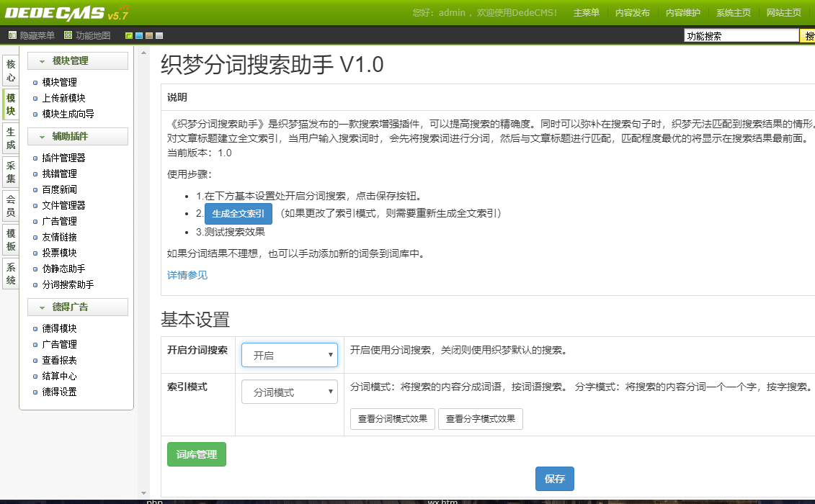Switch to the 模板 side tab

pyautogui.click(x=11, y=240)
